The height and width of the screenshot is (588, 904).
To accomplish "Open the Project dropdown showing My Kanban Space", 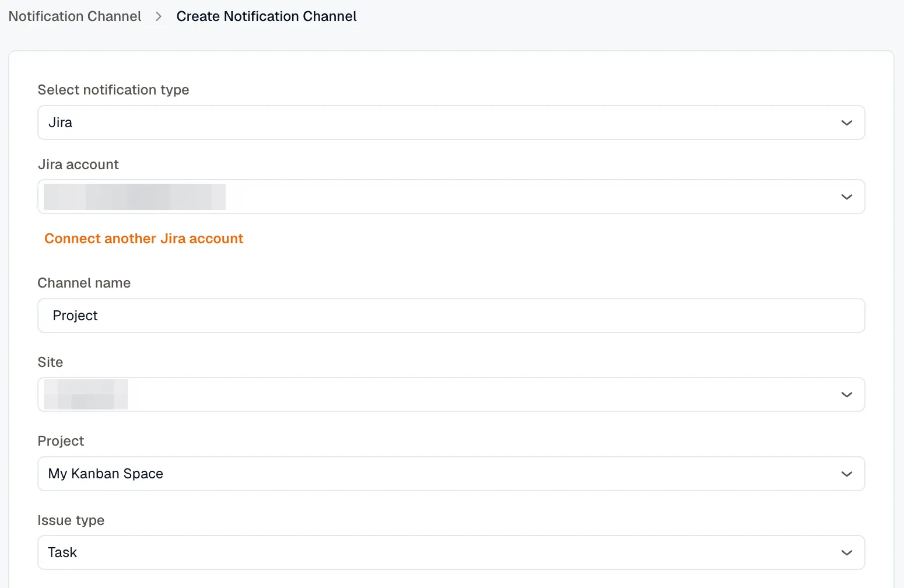I will [x=451, y=474].
